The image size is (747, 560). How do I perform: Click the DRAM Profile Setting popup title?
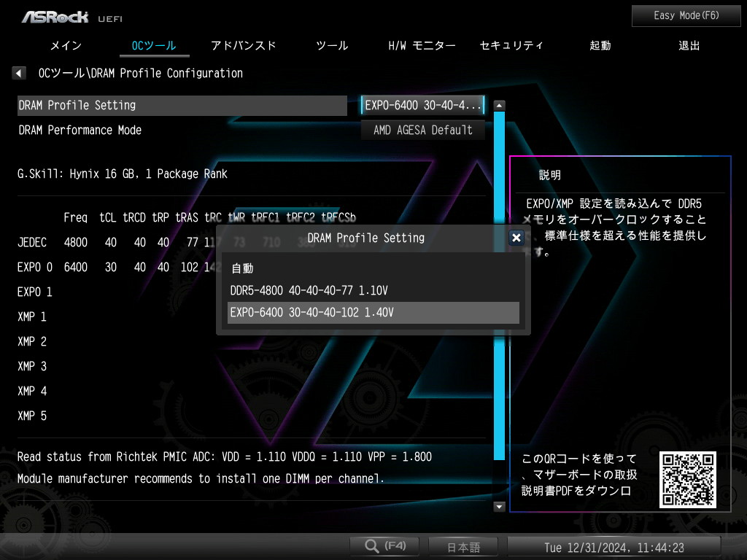366,238
